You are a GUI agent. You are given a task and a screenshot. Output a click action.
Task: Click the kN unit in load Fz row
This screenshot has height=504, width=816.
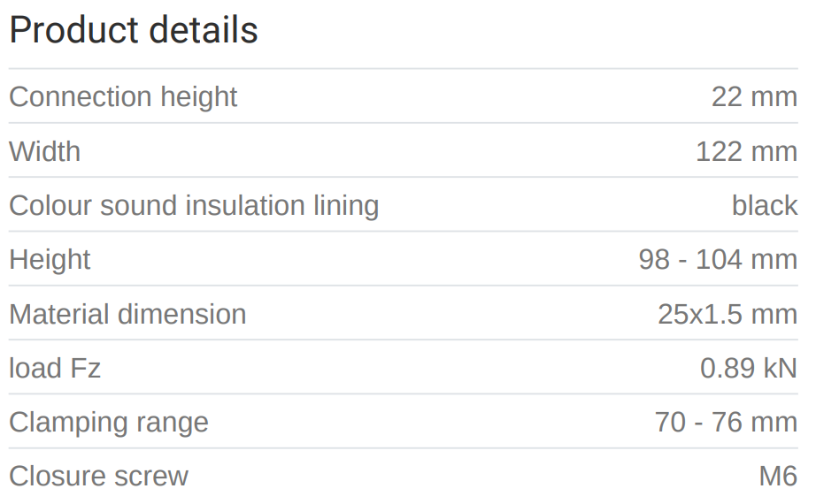tap(780, 368)
